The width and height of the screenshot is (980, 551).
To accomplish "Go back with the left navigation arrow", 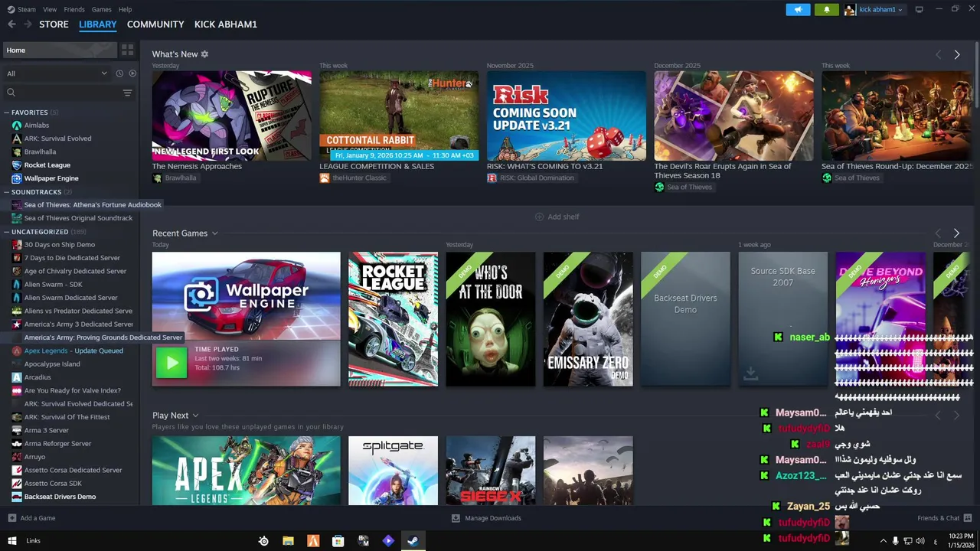I will pyautogui.click(x=11, y=24).
